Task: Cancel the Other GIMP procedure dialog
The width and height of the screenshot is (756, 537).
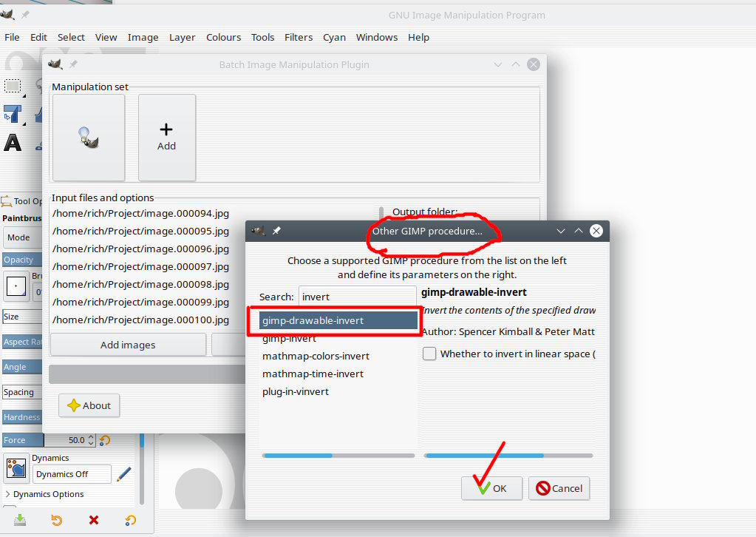Action: pyautogui.click(x=559, y=488)
